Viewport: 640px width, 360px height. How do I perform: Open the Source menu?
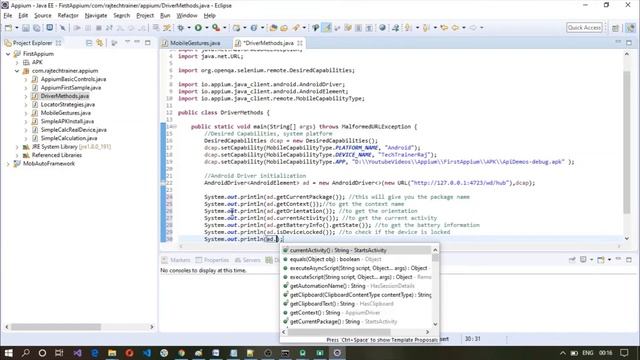[x=43, y=16]
